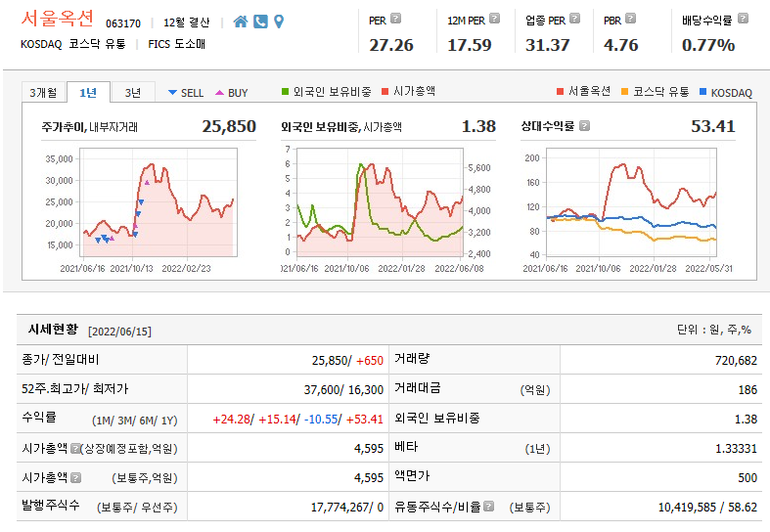This screenshot has height=532, width=770.
Task: Click the 액면가 value 500
Action: (747, 477)
